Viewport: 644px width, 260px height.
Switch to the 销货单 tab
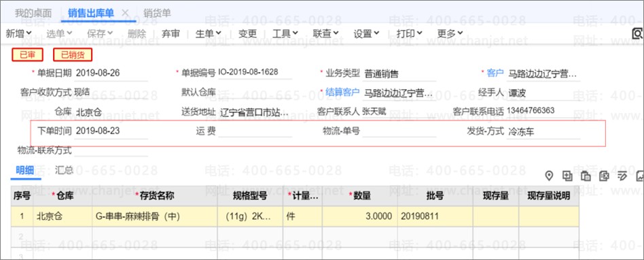coord(158,13)
